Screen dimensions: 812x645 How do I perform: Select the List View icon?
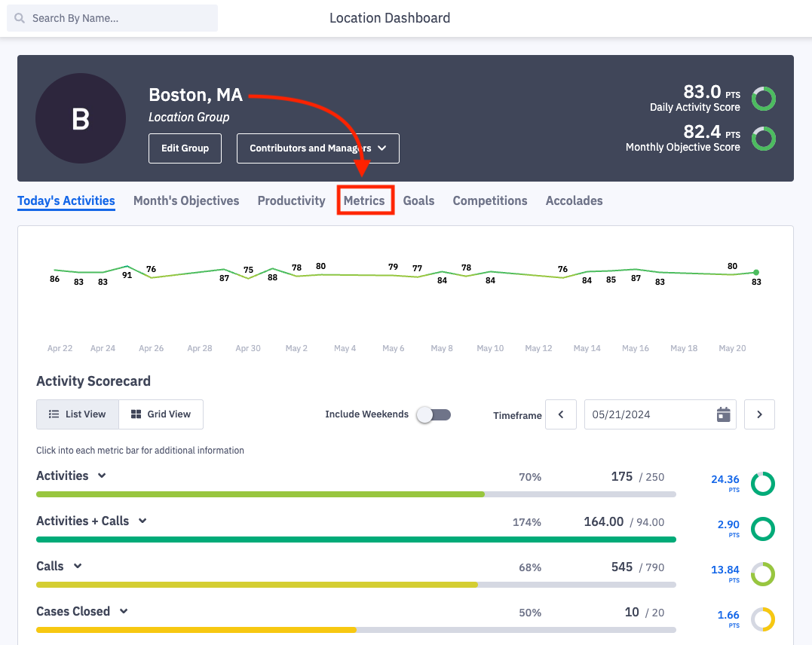54,414
